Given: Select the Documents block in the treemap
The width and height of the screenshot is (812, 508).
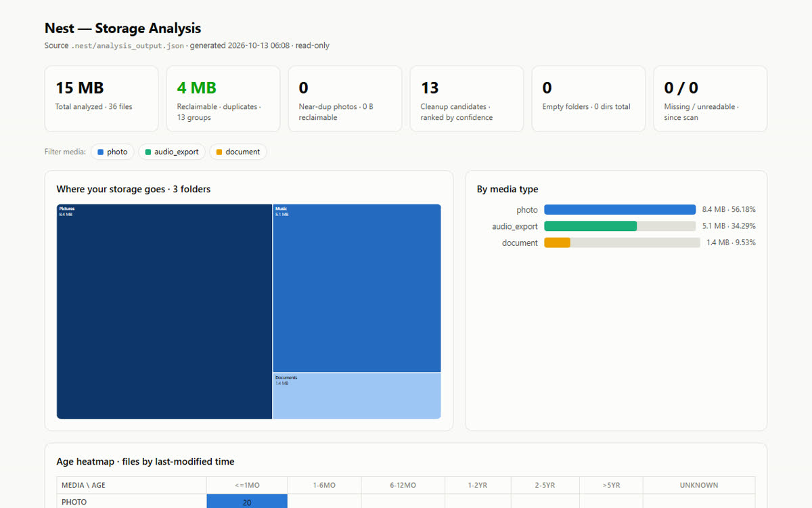Looking at the screenshot, I should pos(357,396).
